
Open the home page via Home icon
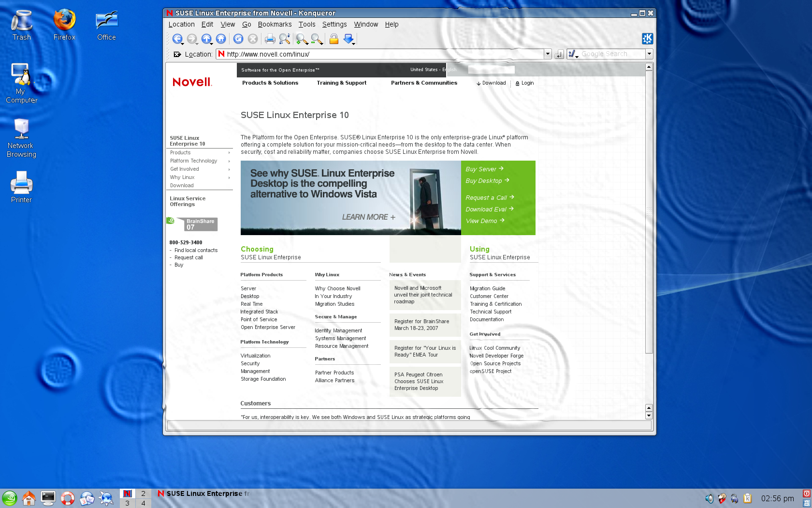tap(221, 39)
